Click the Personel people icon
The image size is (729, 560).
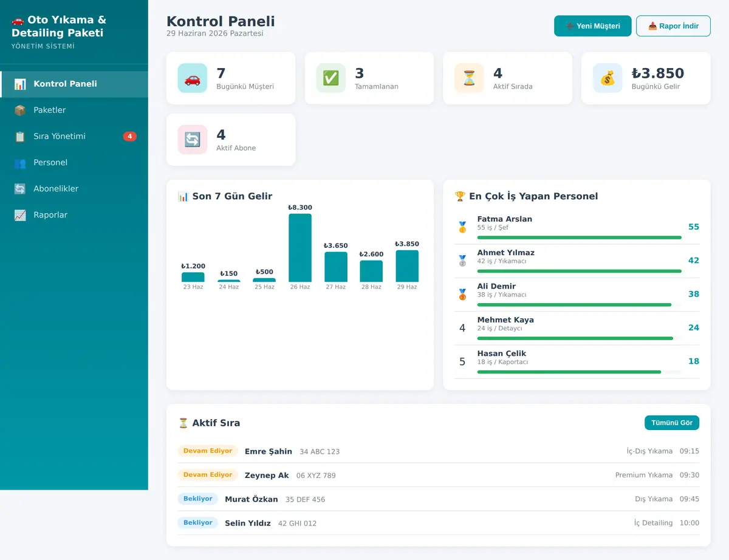point(20,163)
